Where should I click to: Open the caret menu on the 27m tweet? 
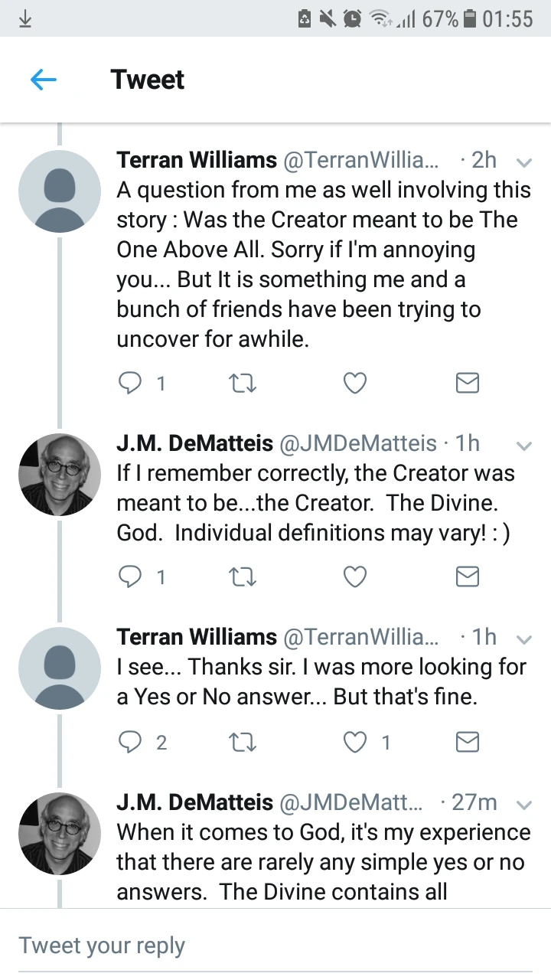[524, 805]
